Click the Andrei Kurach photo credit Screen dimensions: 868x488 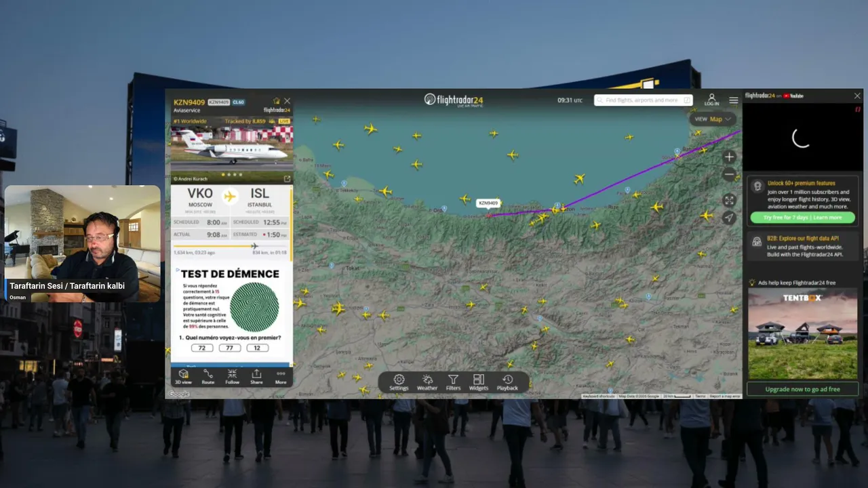point(191,179)
